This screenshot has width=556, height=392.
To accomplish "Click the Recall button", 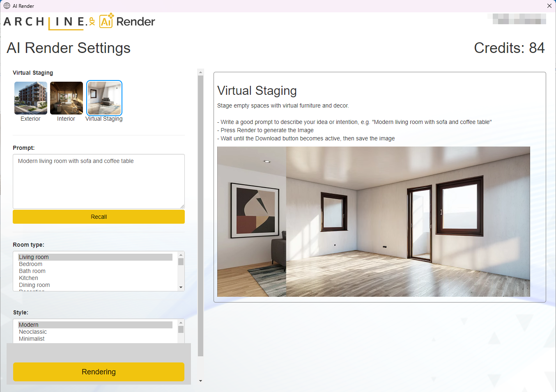I will point(99,217).
